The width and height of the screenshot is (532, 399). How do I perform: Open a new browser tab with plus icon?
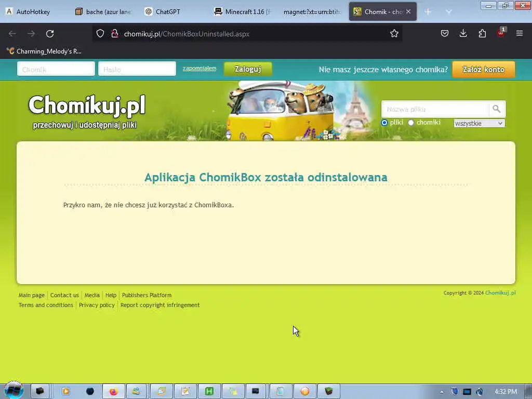pyautogui.click(x=428, y=12)
